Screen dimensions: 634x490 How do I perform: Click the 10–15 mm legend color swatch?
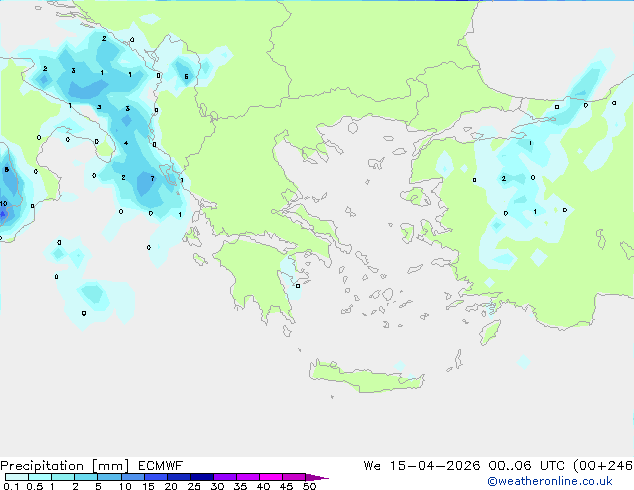(133, 477)
